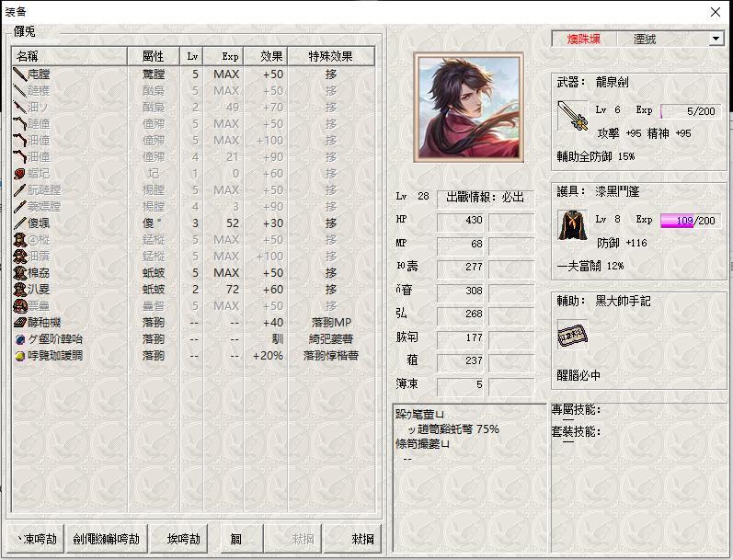Sort the list by 名稱 column header
Image resolution: width=733 pixels, height=560 pixels.
pyautogui.click(x=69, y=56)
